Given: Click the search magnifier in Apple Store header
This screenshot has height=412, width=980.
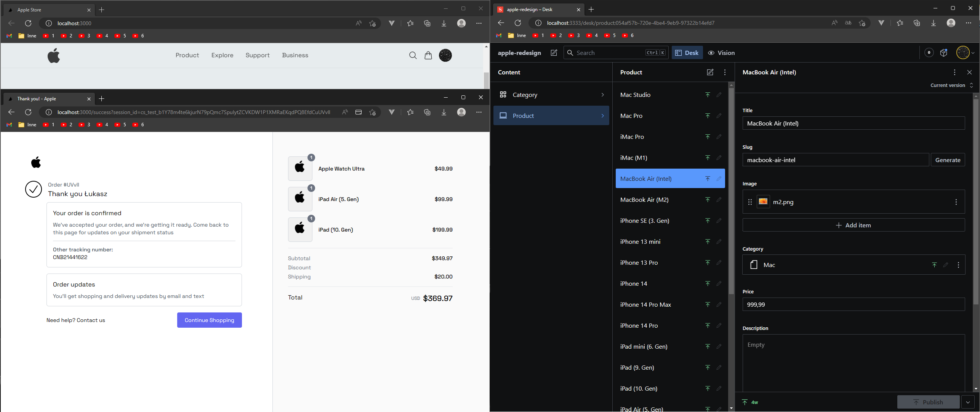Looking at the screenshot, I should 413,55.
